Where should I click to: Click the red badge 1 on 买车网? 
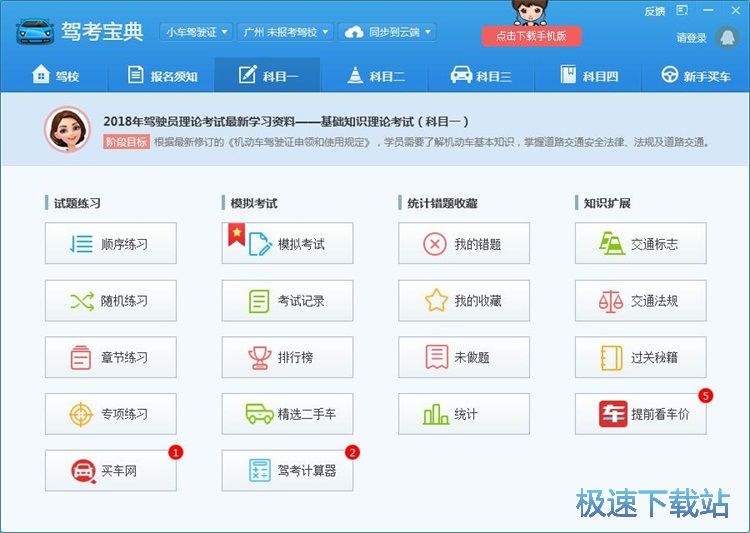(x=176, y=452)
